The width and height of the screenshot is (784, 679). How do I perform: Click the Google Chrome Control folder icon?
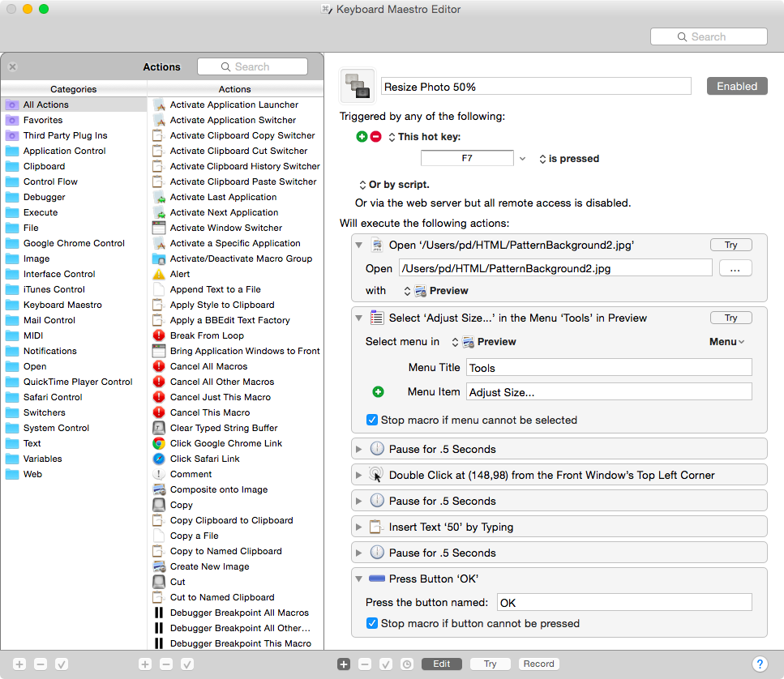tap(12, 243)
